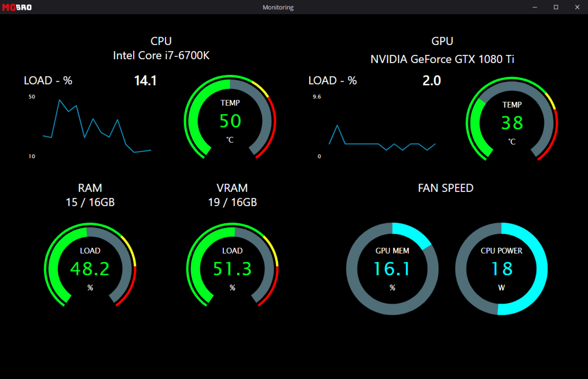The width and height of the screenshot is (588, 379).
Task: Close the Monitoring window
Action: pos(577,7)
